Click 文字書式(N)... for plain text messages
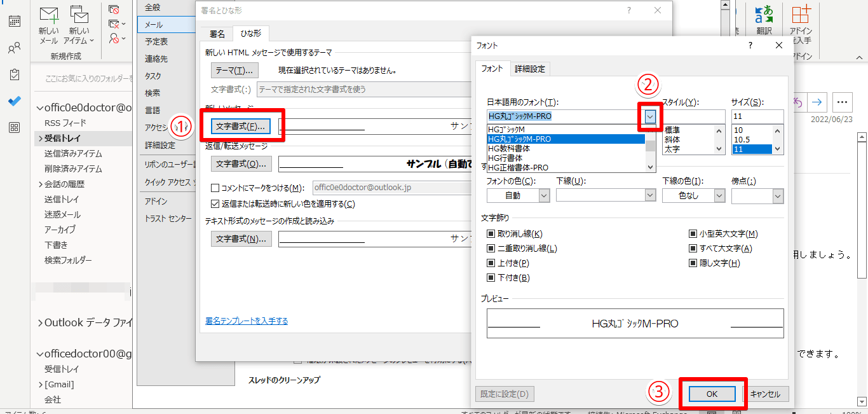Image resolution: width=868 pixels, height=414 pixels. (241, 238)
